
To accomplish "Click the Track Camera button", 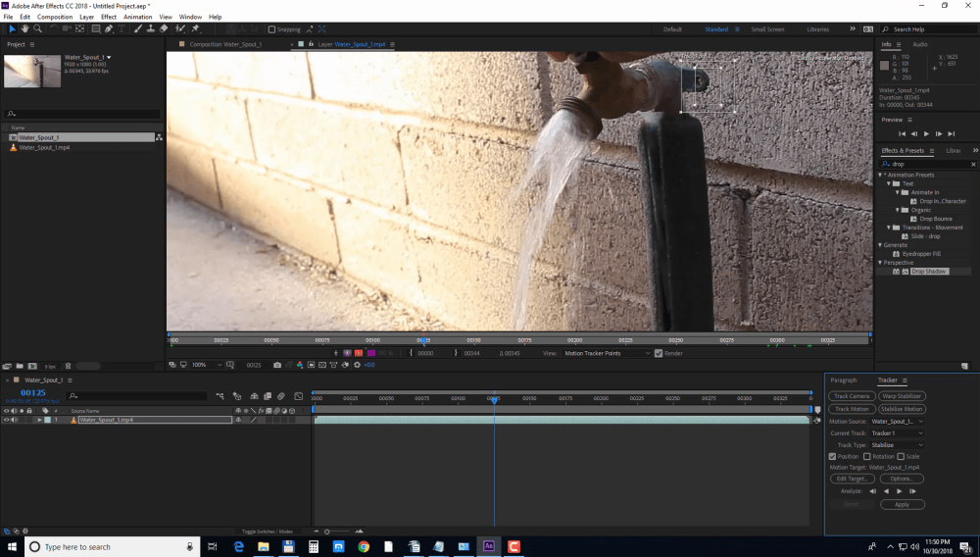I will pyautogui.click(x=852, y=396).
